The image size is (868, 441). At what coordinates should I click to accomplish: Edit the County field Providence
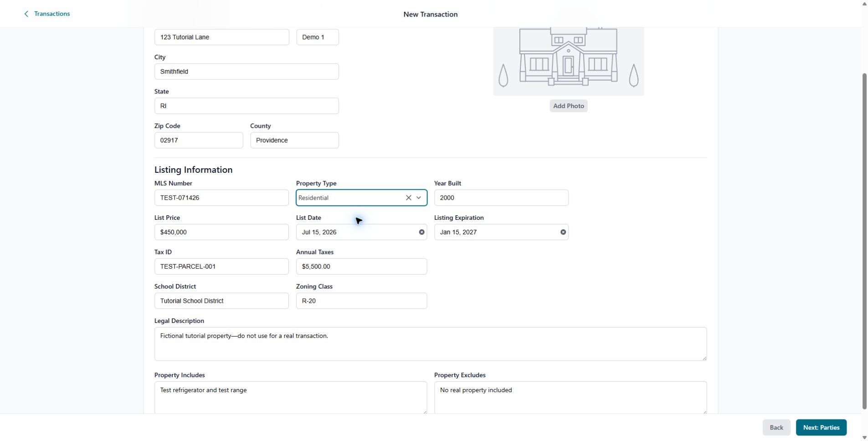click(x=294, y=140)
